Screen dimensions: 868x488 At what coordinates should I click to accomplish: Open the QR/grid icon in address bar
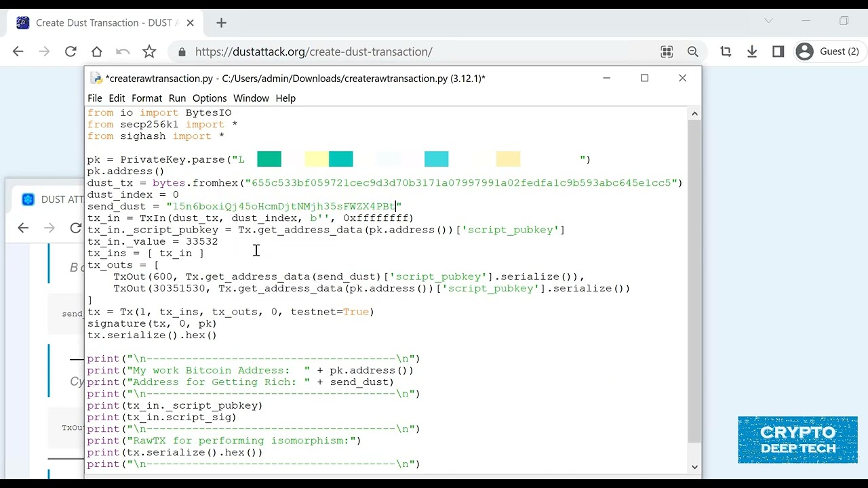pyautogui.click(x=667, y=52)
